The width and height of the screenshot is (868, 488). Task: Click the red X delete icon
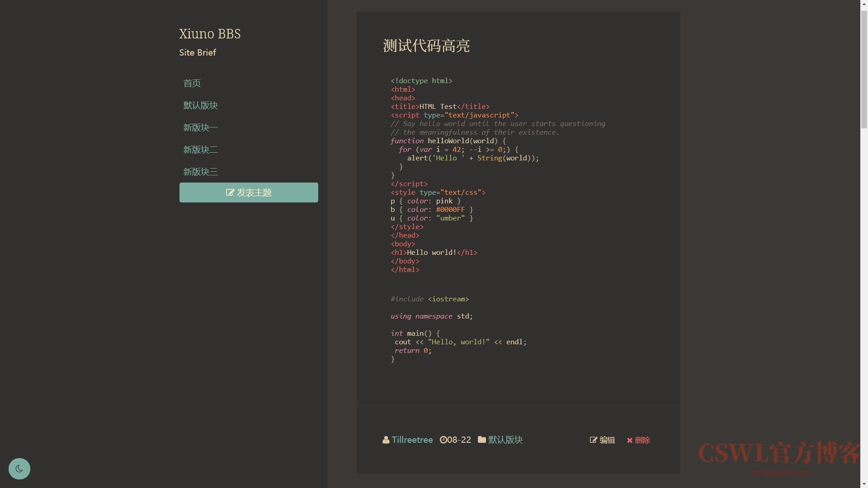tap(630, 441)
